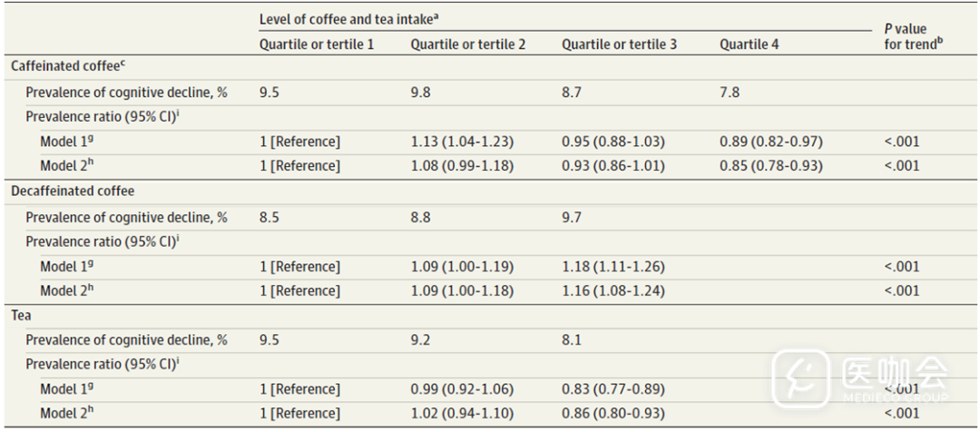Click the cell reading 1.13 (1.04-1.23)
Viewport: 980px width, 432px height.
[x=462, y=142]
